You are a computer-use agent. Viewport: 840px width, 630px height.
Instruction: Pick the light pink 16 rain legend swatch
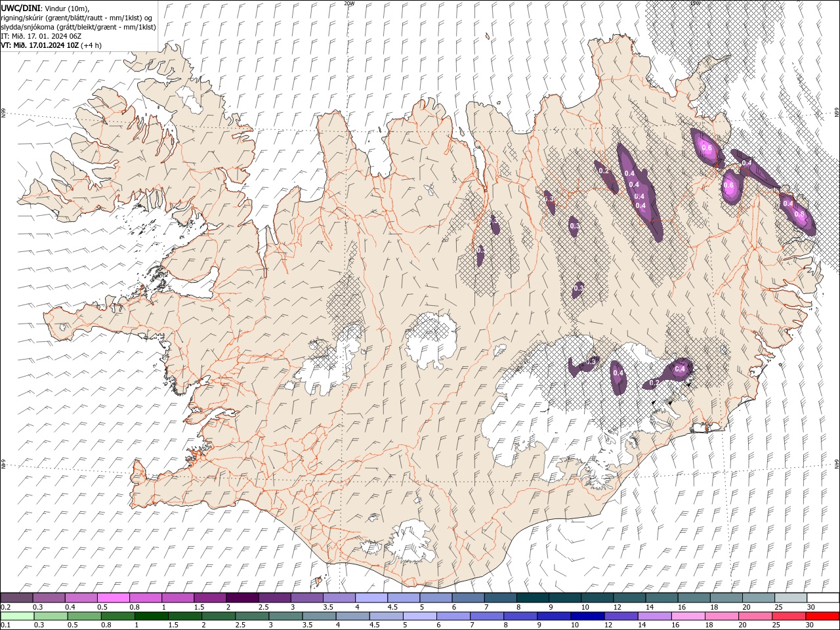[x=687, y=616]
